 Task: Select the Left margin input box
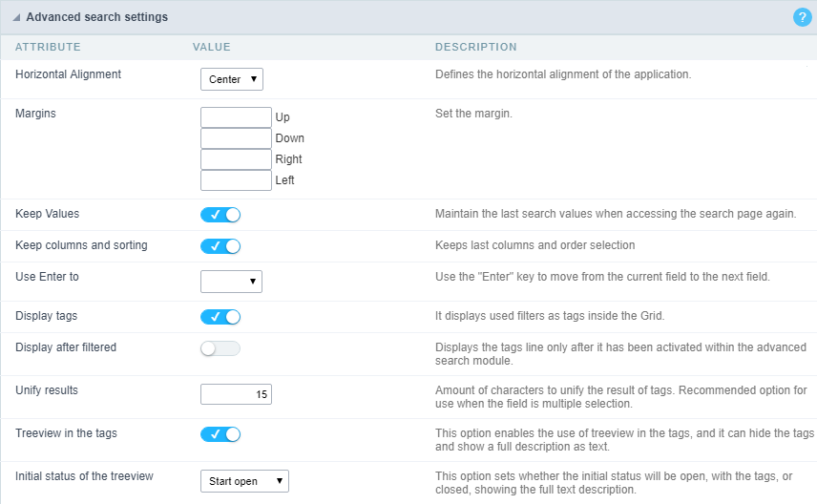tap(236, 180)
